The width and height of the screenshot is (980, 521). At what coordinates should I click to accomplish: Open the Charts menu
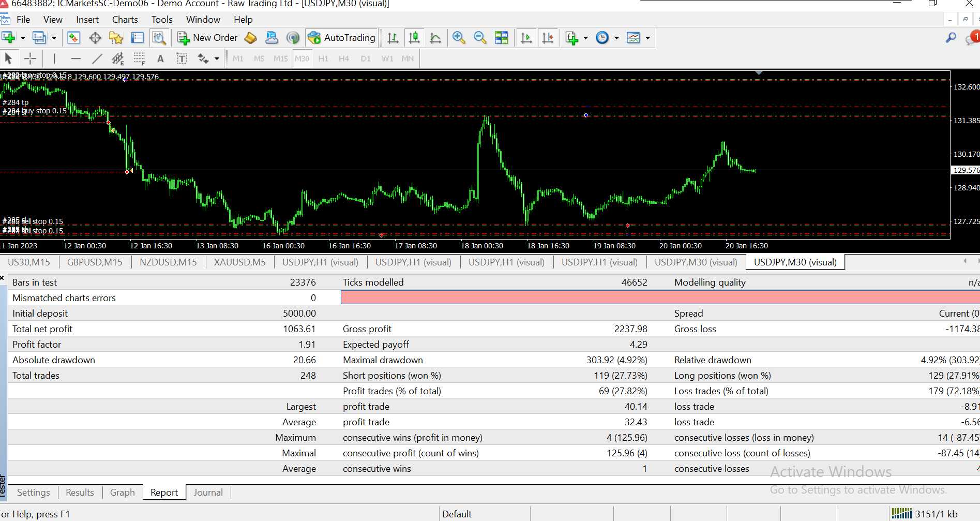(125, 20)
